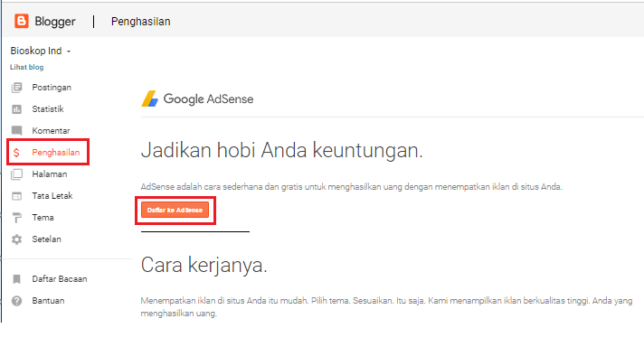Click the Google AdSense logo icon

149,98
